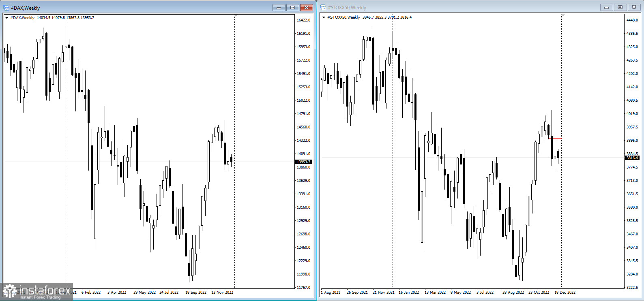Click the STOXX50 current price label 3816.4
Viewport: 644px width, 301px height.
[x=632, y=158]
